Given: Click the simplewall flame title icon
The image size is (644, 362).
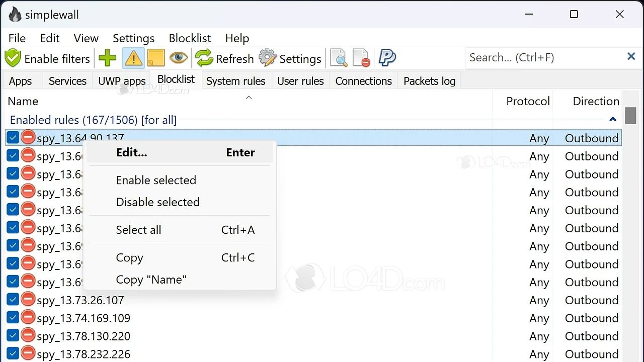Looking at the screenshot, I should pos(15,15).
